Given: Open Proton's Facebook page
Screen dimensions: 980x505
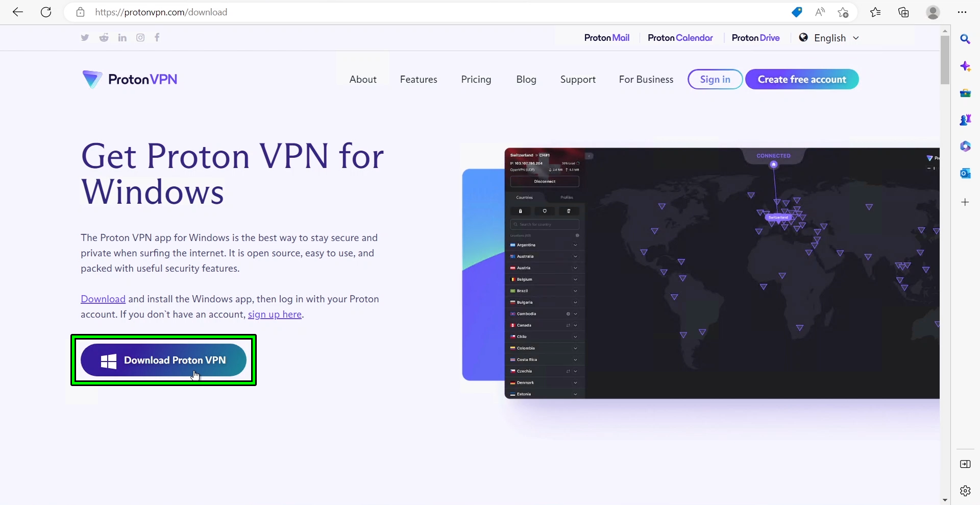Looking at the screenshot, I should (157, 37).
